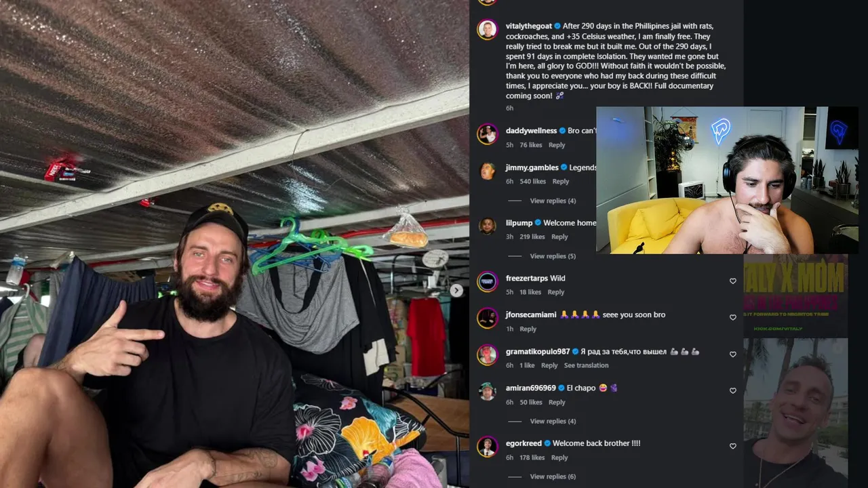The image size is (868, 488).
Task: Open freezertarps profile avatar
Action: [x=487, y=282]
